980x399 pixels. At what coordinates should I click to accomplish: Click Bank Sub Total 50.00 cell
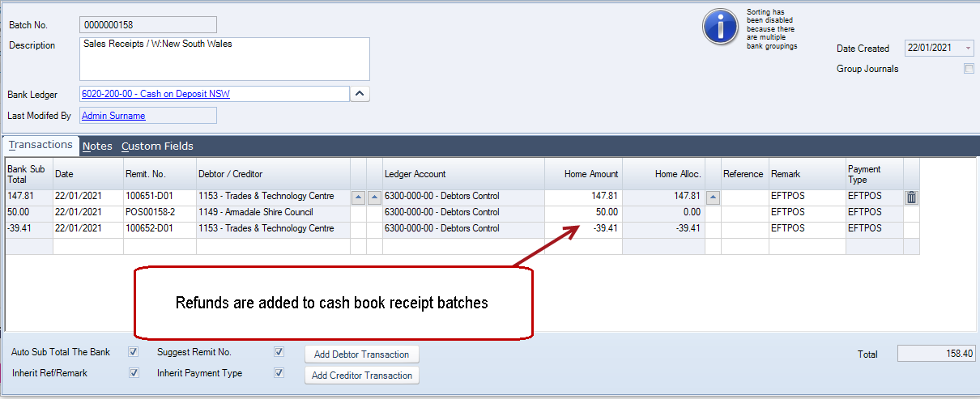coord(29,213)
